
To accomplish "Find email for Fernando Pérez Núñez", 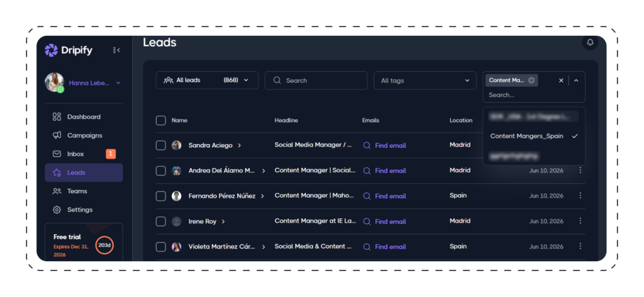I will tap(385, 196).
